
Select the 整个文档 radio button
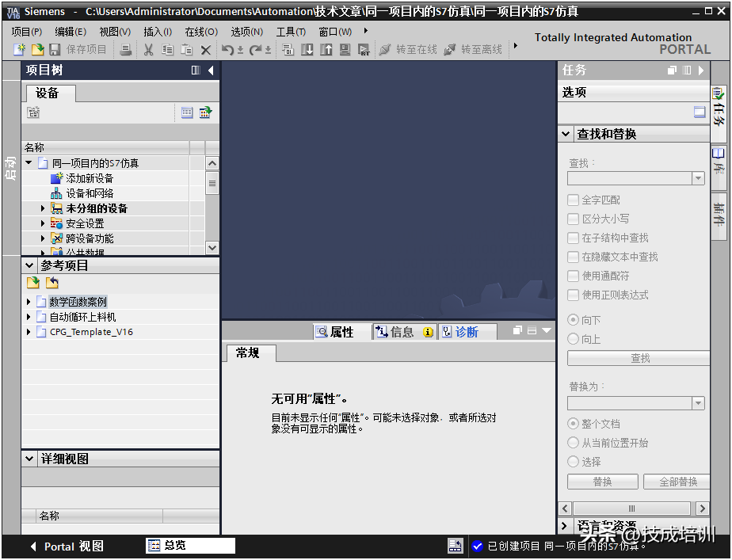[x=573, y=424]
